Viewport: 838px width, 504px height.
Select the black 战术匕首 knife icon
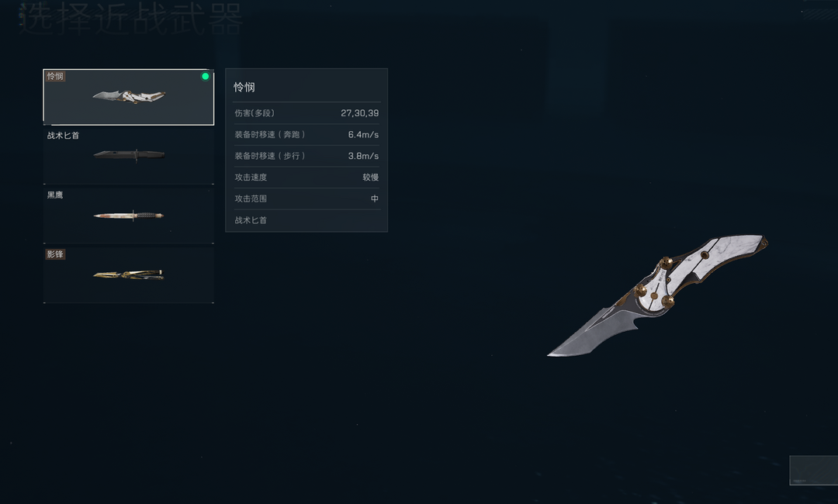[129, 155]
